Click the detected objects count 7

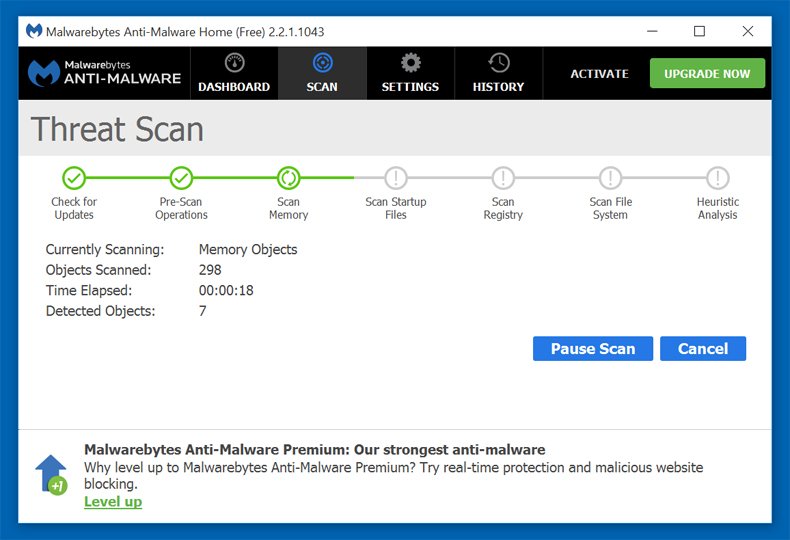tap(203, 311)
